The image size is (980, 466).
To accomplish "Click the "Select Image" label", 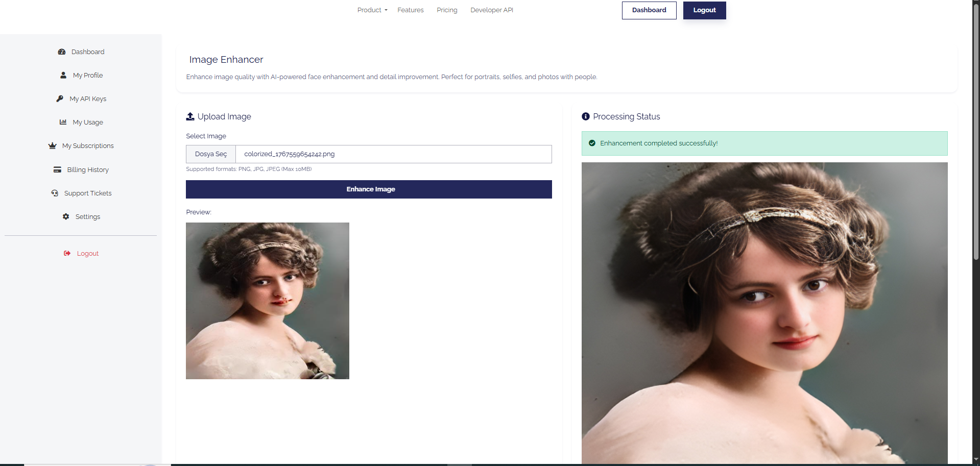I will [x=206, y=136].
